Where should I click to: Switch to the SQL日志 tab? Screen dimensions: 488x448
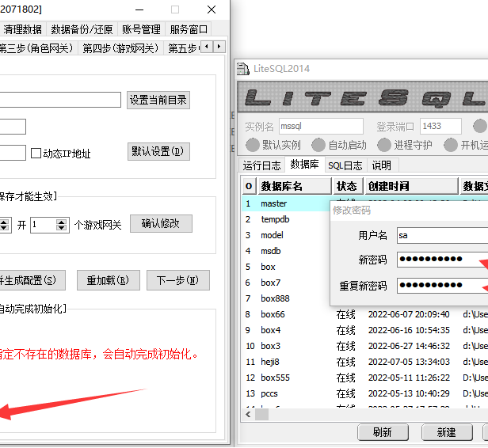pos(345,165)
